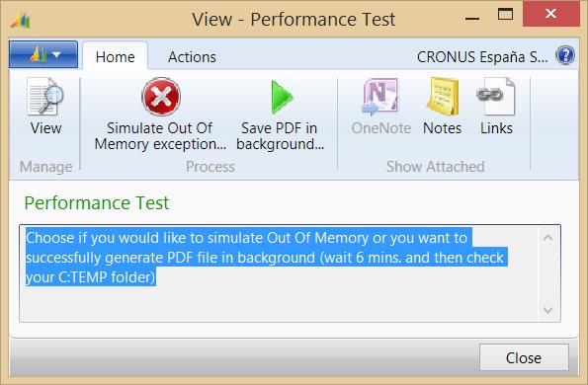
Task: Click the CRONUS España company name
Action: [x=482, y=57]
